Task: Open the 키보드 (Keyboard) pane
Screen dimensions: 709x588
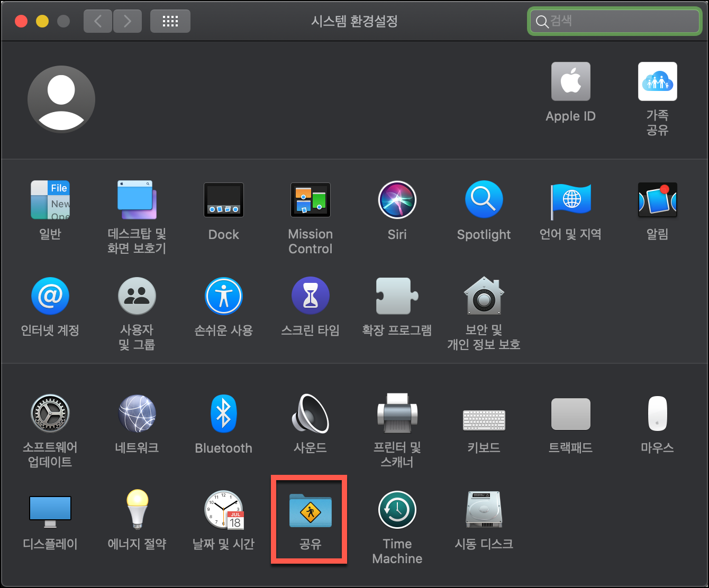Action: (x=484, y=420)
